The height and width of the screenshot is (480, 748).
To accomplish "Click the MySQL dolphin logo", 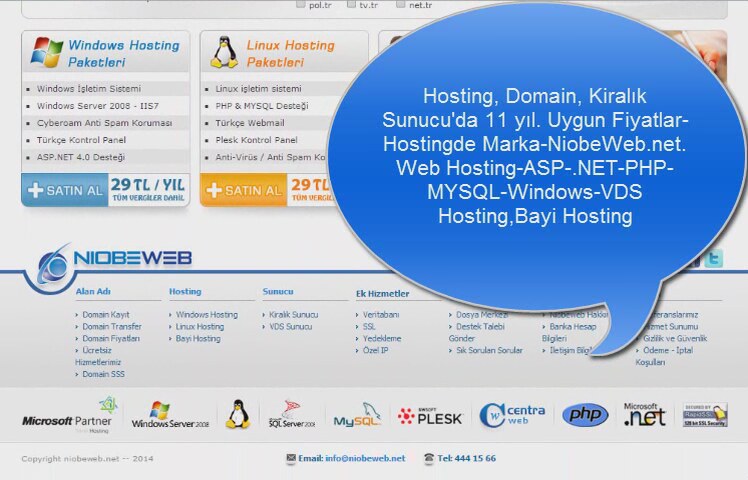I will point(357,415).
